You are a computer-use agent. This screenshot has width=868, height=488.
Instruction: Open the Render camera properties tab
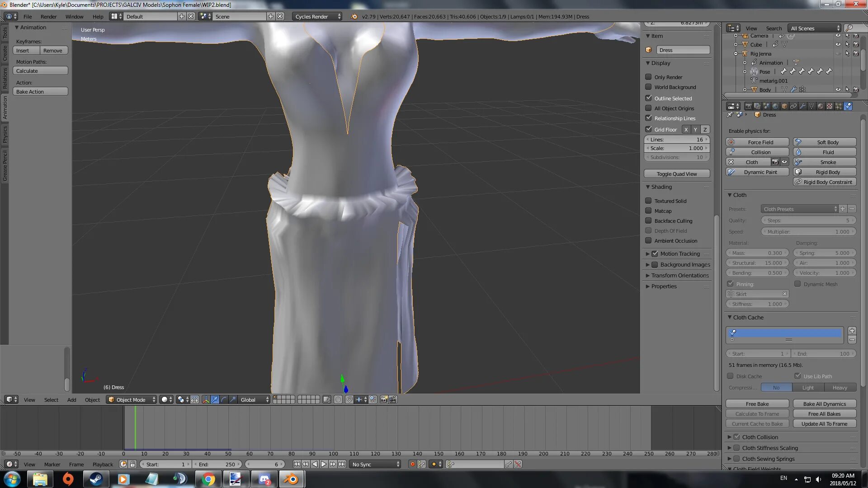point(749,106)
